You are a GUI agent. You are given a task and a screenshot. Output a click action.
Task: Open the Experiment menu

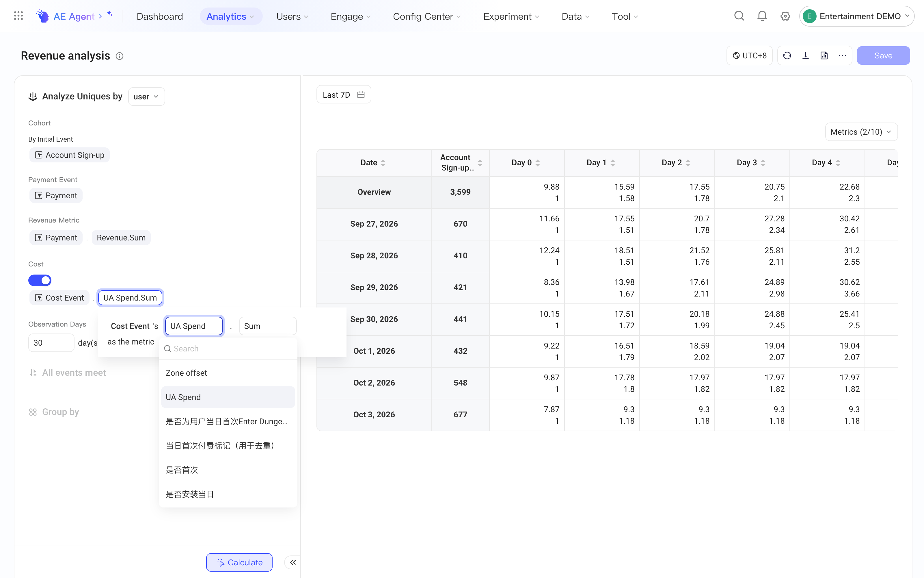coord(511,16)
